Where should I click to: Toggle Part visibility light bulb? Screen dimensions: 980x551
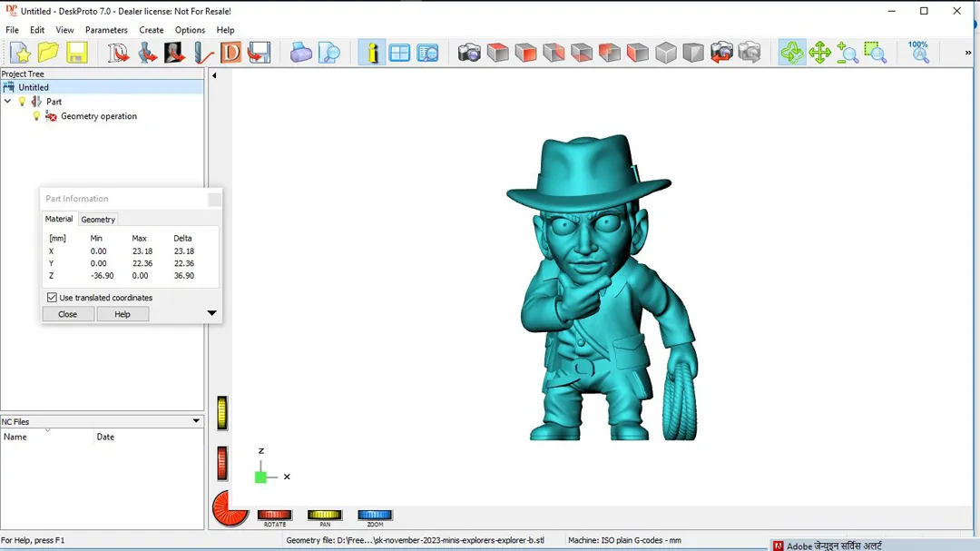coord(22,102)
